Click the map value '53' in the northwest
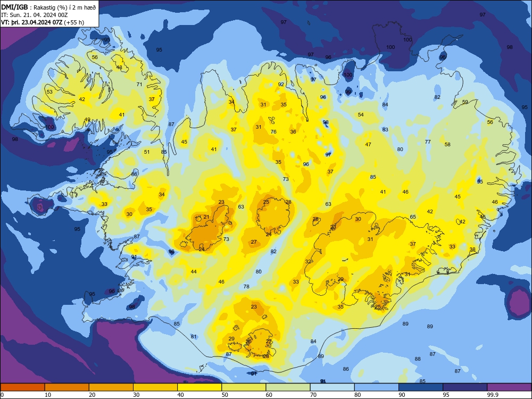The image size is (532, 399). 49,92
